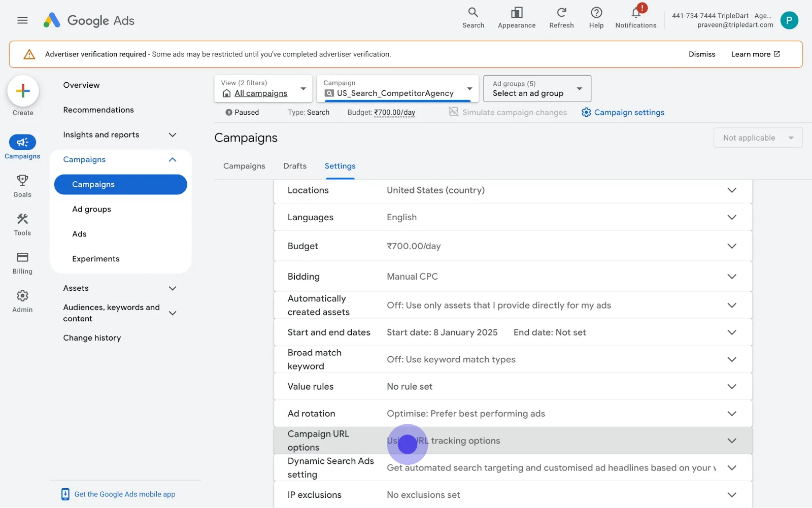Click the Google Ads logo
Image resolution: width=812 pixels, height=508 pixels.
coord(89,20)
